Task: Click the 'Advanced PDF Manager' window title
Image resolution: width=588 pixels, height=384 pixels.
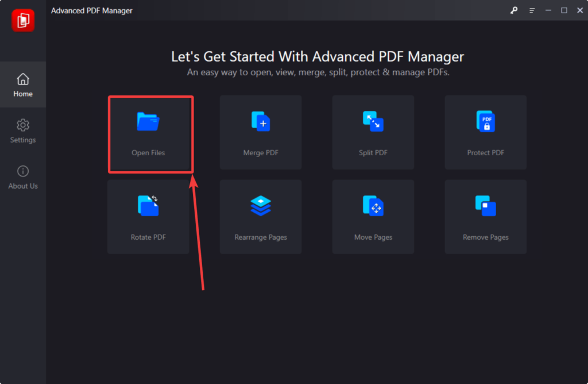Action: (91, 10)
